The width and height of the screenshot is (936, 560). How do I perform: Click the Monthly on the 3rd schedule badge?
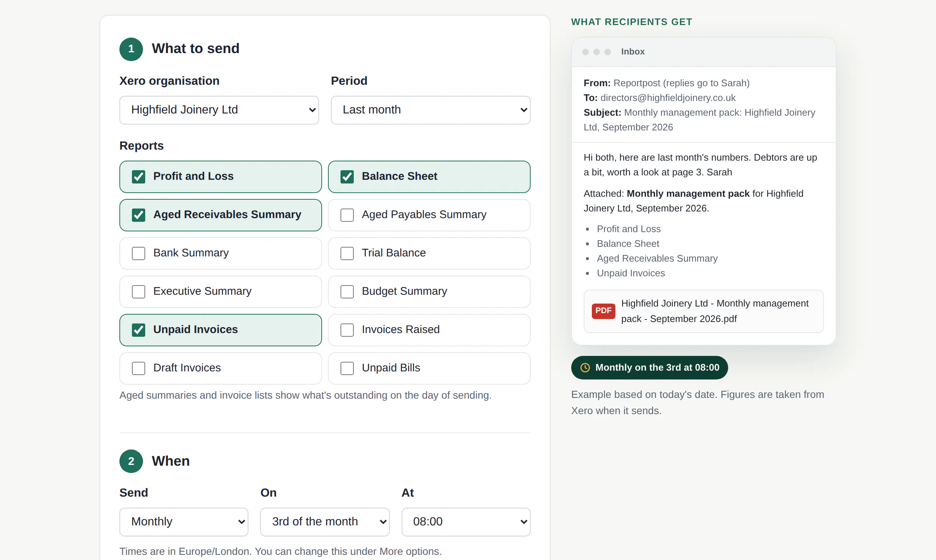click(649, 368)
